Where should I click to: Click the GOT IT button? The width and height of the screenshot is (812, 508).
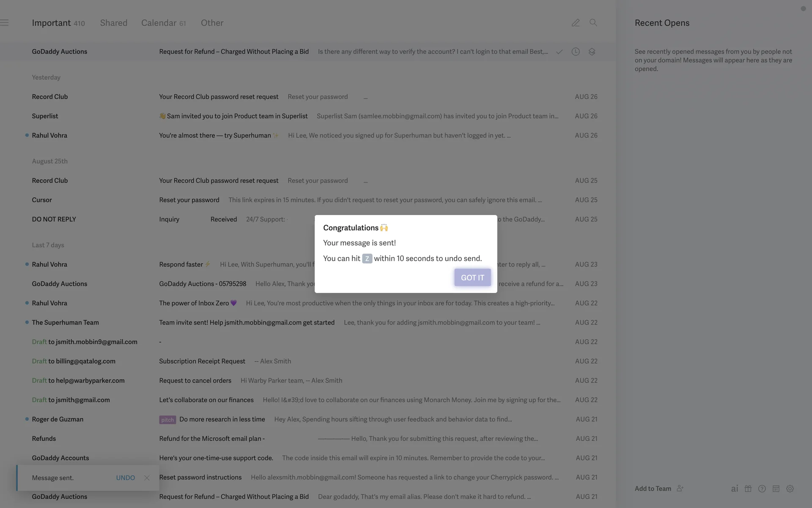pyautogui.click(x=472, y=278)
